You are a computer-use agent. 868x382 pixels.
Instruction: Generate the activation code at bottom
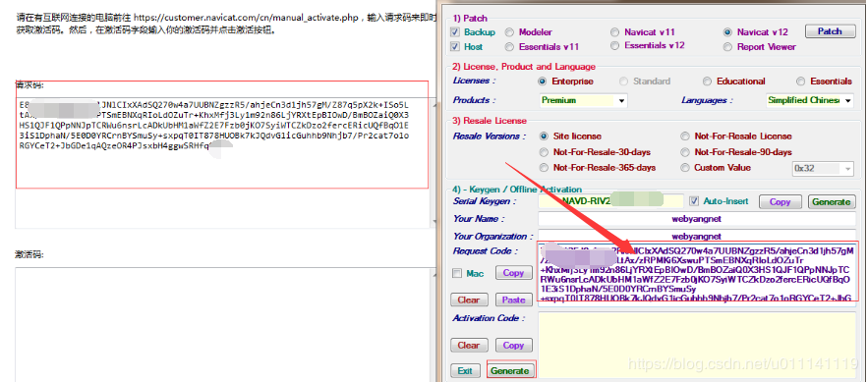pyautogui.click(x=510, y=371)
